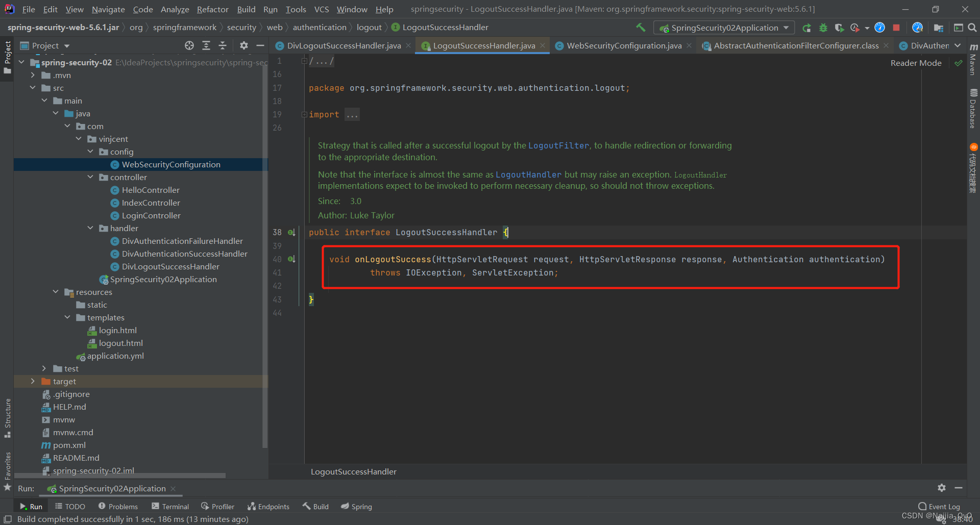
Task: Collapse the resources folder
Action: (x=56, y=292)
